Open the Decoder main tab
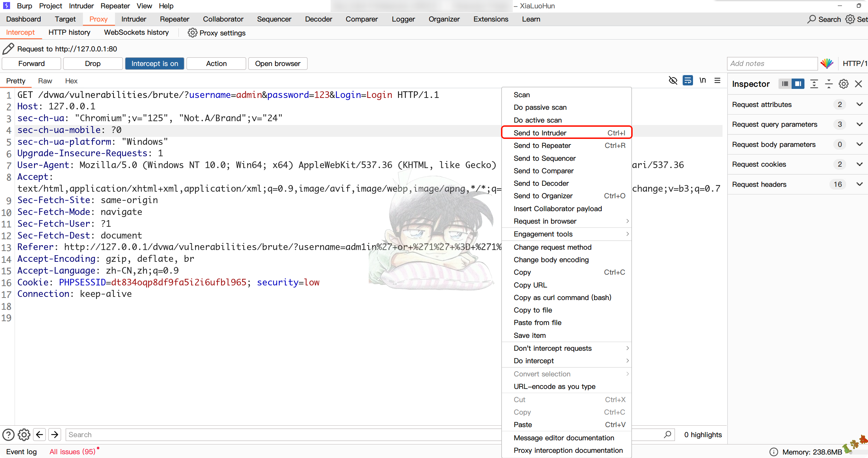 [x=318, y=19]
